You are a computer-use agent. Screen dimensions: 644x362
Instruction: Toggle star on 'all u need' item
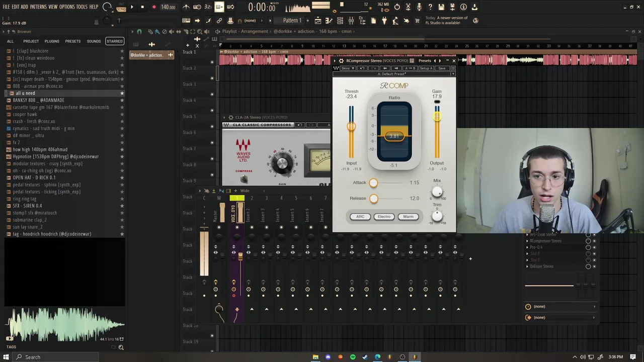pyautogui.click(x=122, y=94)
